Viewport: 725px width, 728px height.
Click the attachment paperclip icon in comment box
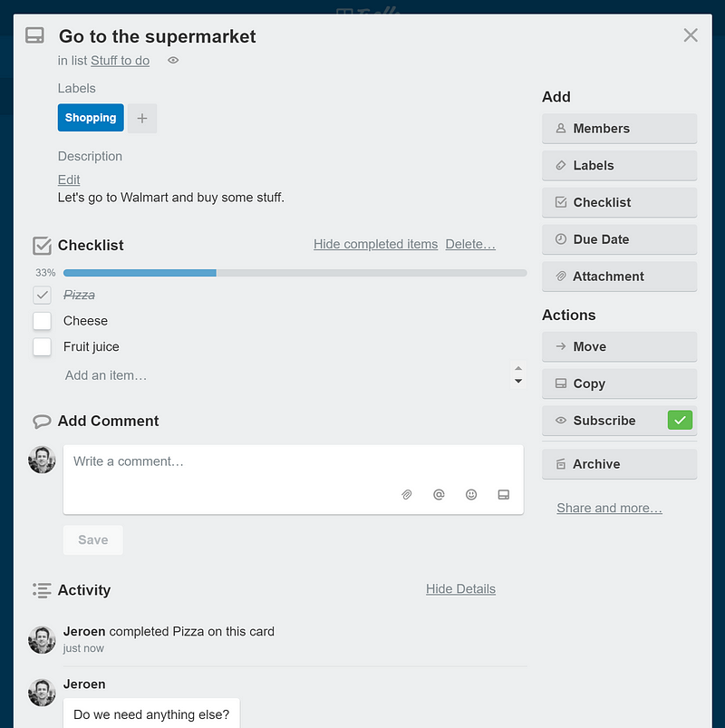(x=407, y=495)
